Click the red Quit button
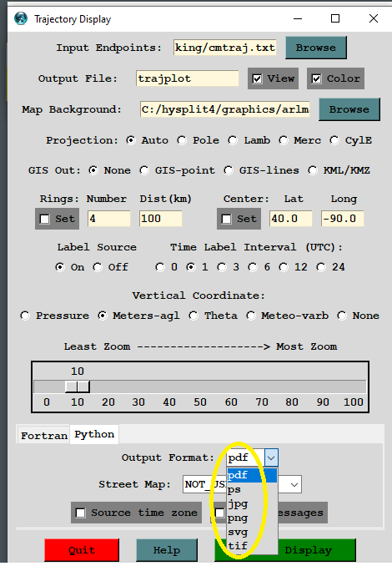The width and height of the screenshot is (392, 566). (82, 550)
